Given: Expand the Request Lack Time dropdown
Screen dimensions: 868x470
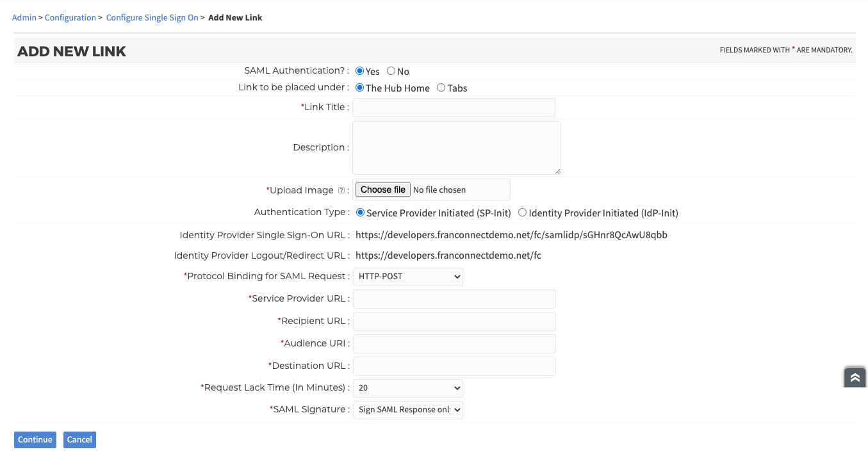Looking at the screenshot, I should (408, 388).
